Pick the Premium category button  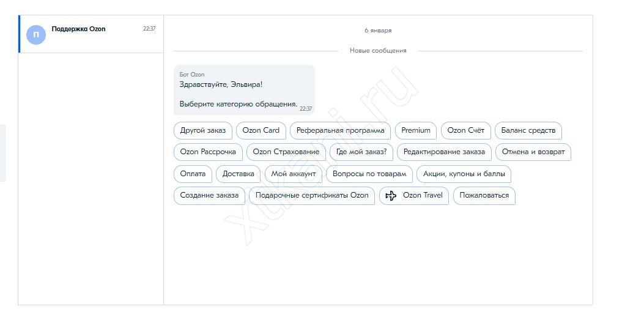click(416, 130)
